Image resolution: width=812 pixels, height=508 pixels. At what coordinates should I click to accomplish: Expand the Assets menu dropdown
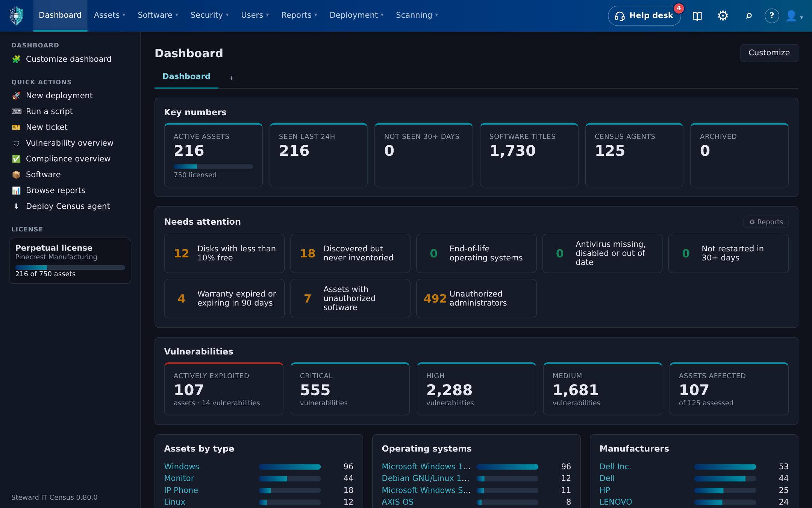click(x=109, y=15)
